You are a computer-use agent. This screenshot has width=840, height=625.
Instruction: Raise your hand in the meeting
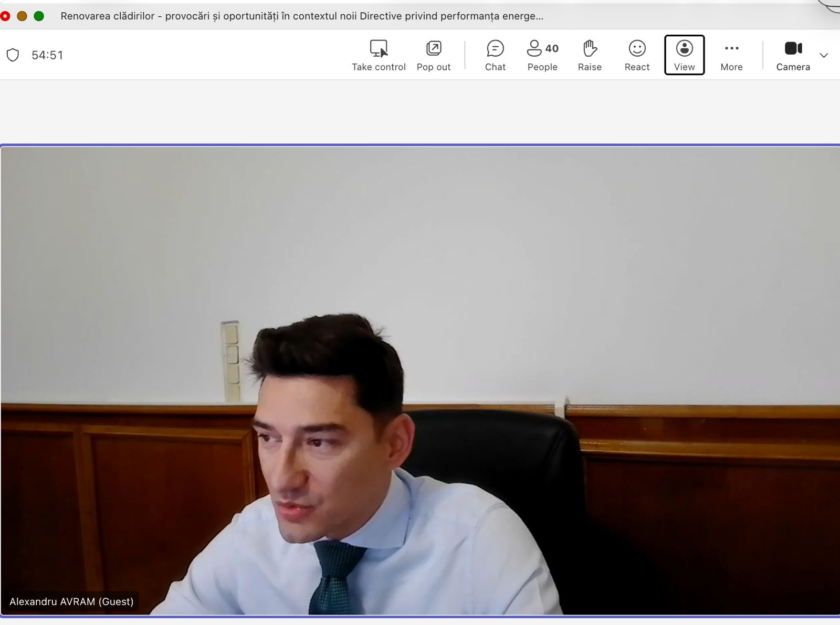(x=590, y=55)
